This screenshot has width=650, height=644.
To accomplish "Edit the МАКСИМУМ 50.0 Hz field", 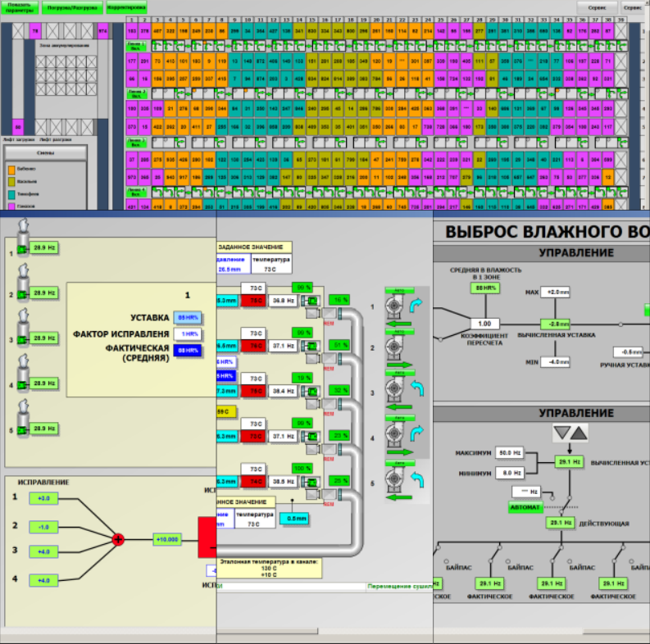I will click(x=510, y=453).
